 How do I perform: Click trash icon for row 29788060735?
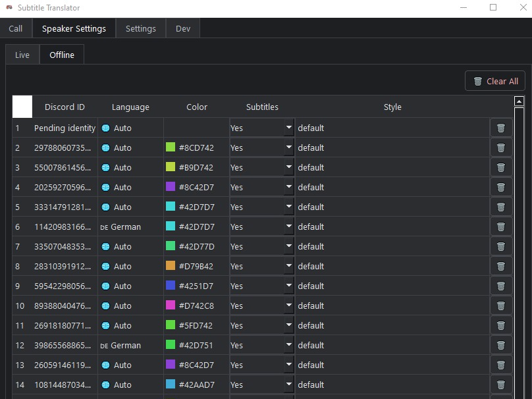tap(501, 147)
